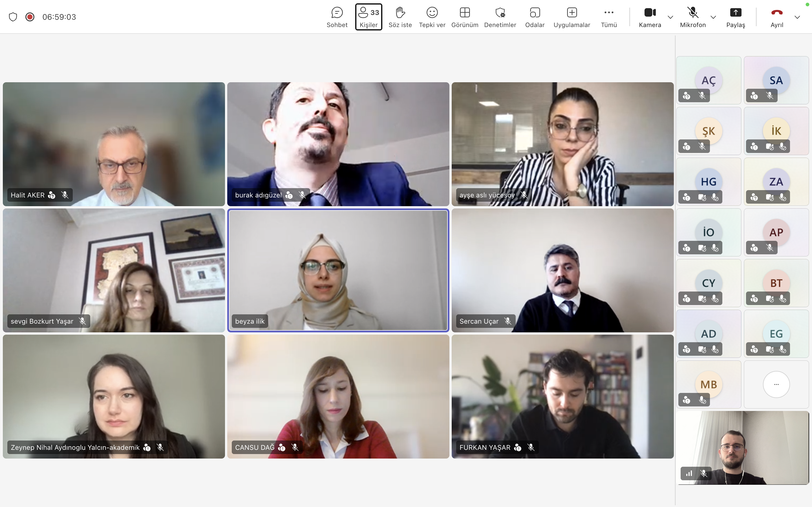Image resolution: width=812 pixels, height=507 pixels.
Task: Open Odalar breakout rooms
Action: [x=535, y=17]
